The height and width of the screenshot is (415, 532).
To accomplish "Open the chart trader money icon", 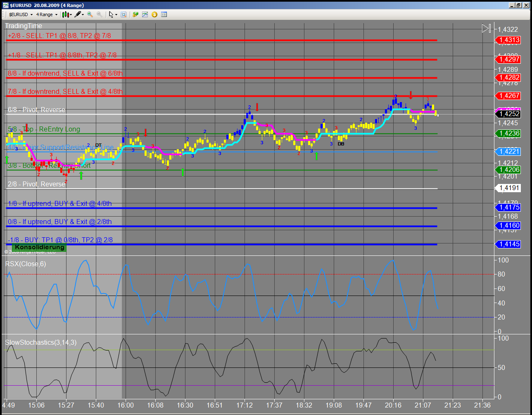I will [135, 14].
